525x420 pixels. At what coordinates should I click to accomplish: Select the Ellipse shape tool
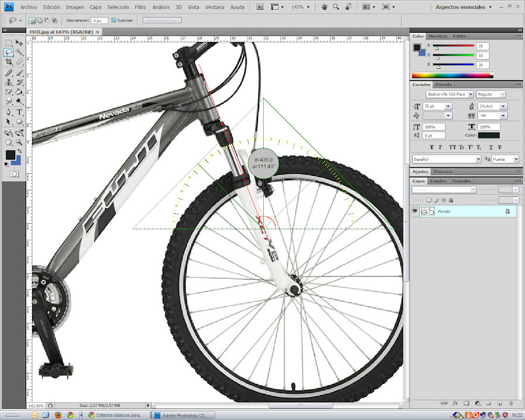[x=19, y=121]
